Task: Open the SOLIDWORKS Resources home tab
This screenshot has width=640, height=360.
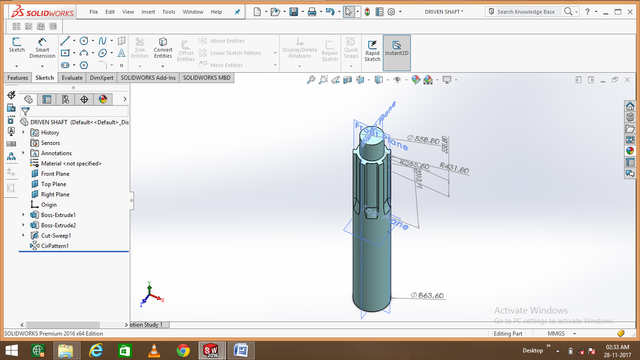Action: (630, 106)
